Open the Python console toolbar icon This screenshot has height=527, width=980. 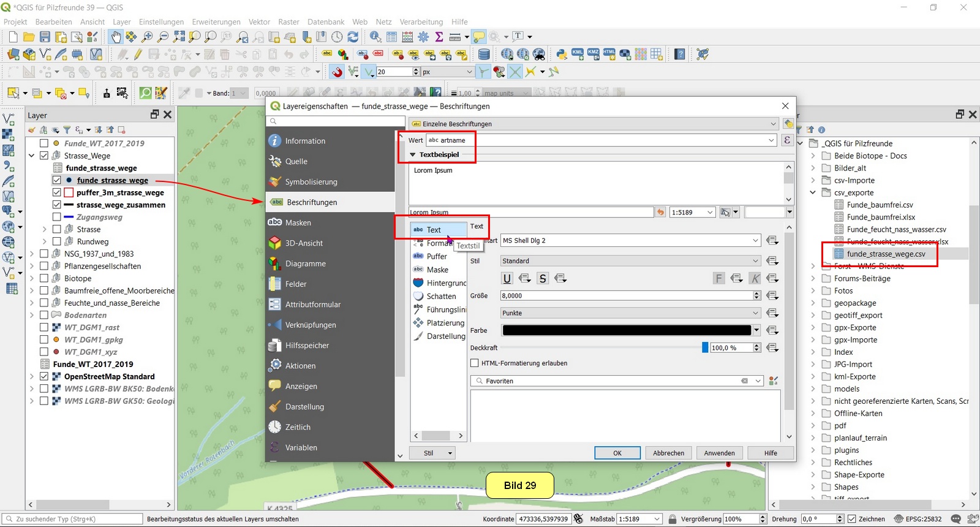(x=561, y=55)
